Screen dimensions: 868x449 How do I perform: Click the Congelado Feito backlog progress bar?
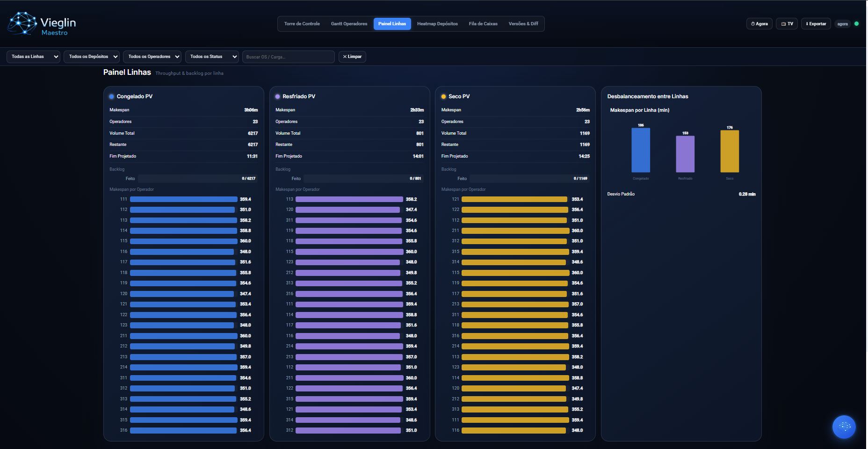(197, 179)
